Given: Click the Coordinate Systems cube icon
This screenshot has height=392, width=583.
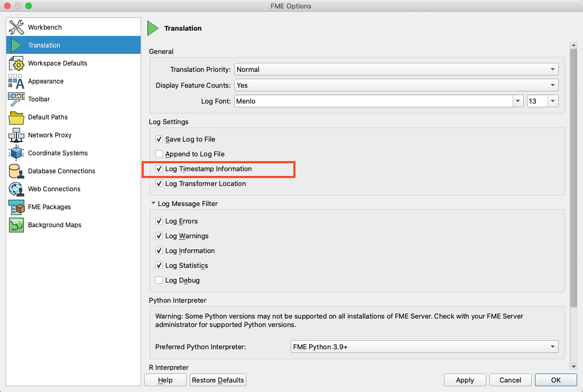Looking at the screenshot, I should tap(16, 153).
